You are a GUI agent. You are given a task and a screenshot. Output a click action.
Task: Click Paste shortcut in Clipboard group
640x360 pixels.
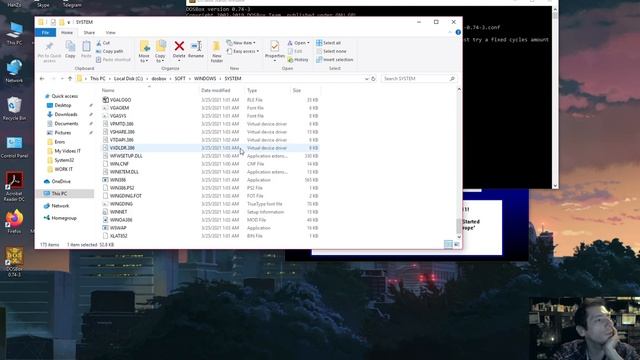coord(113,60)
